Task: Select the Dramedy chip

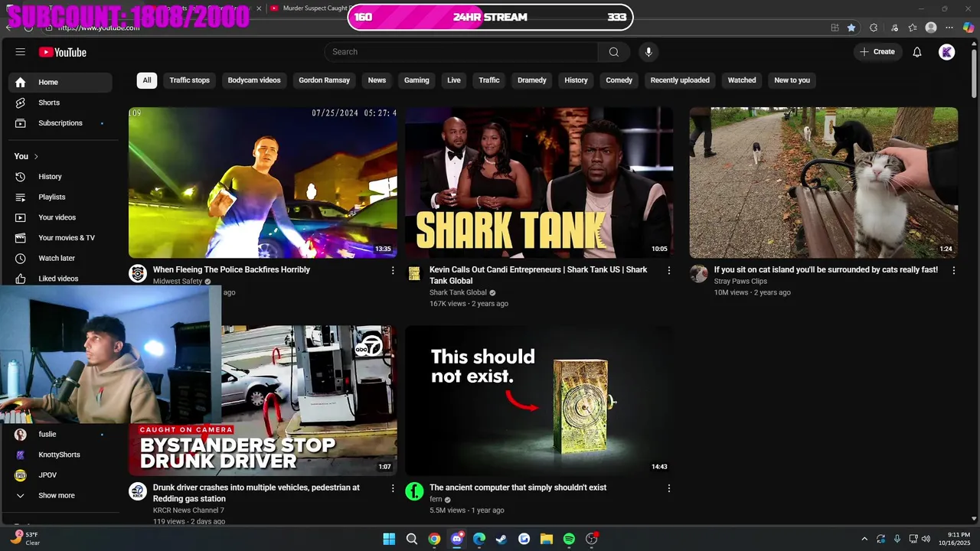Action: (x=532, y=80)
